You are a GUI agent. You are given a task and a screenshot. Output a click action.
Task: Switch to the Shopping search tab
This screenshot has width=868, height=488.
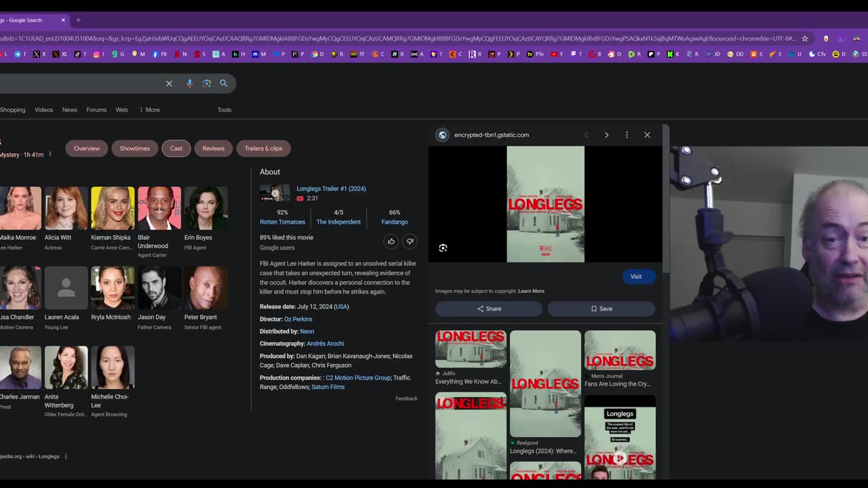click(12, 110)
